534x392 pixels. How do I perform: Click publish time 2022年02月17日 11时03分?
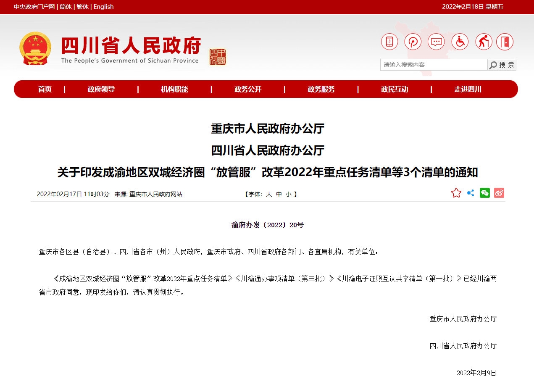(73, 194)
